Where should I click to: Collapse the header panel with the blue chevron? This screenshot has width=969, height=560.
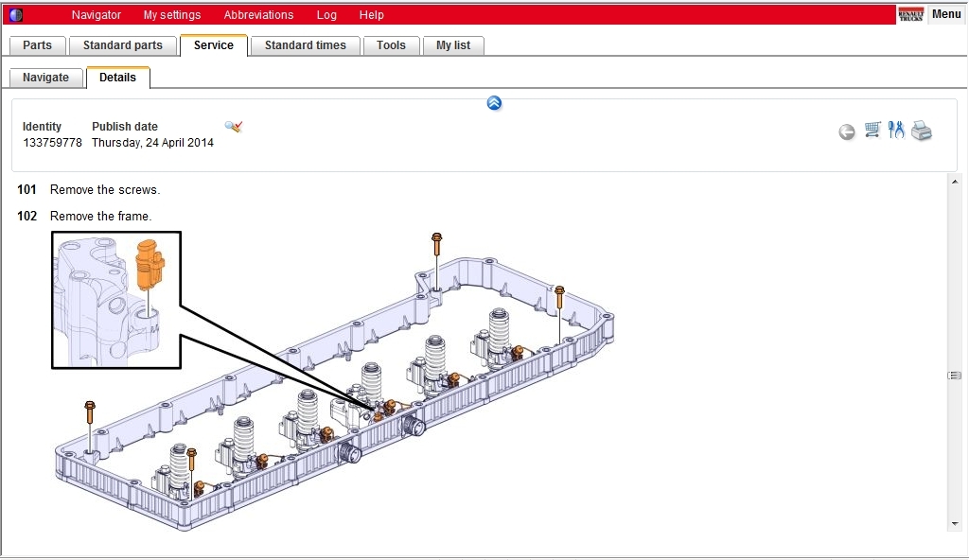pyautogui.click(x=494, y=103)
